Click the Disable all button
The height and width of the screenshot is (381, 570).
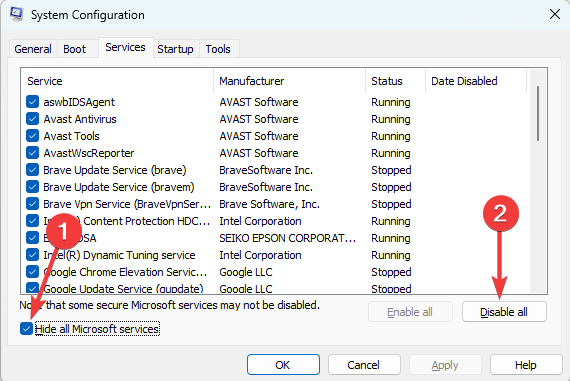pos(504,312)
